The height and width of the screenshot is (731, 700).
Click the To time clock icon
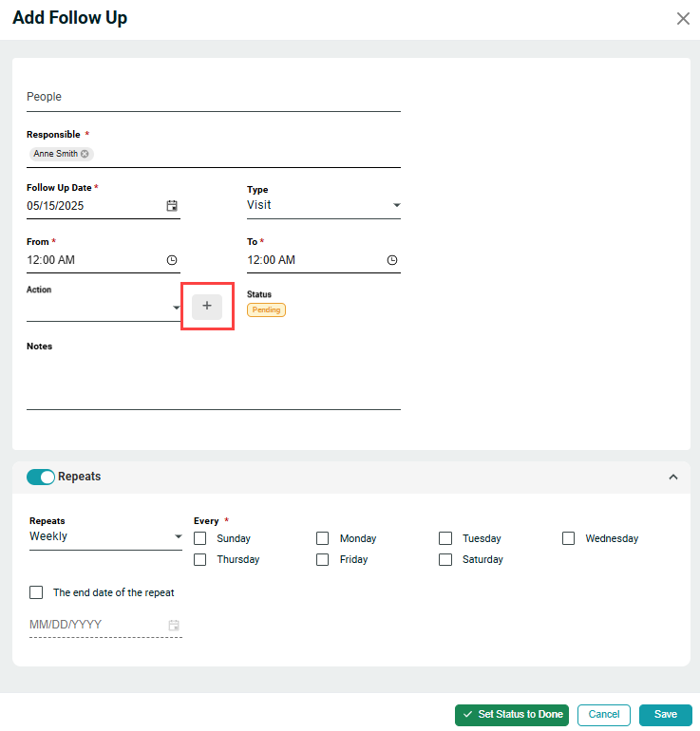tap(392, 260)
